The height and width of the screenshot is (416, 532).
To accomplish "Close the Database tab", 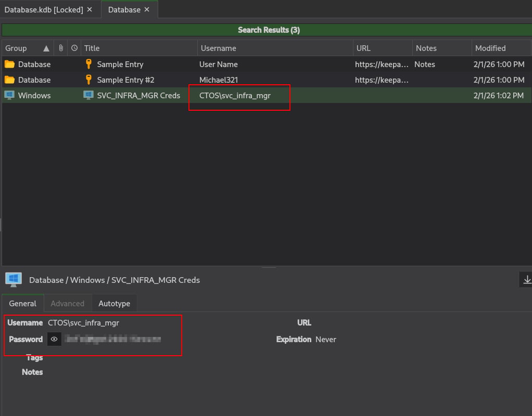I will pos(147,9).
